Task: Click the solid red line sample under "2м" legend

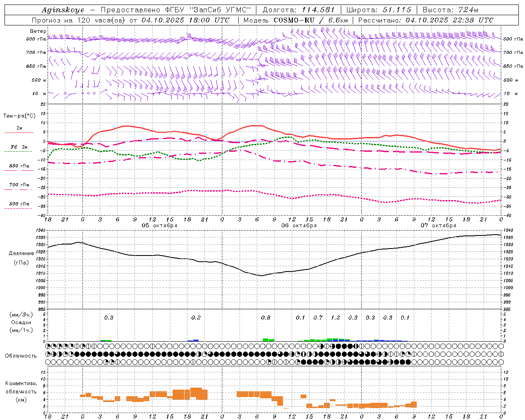Action: click(x=19, y=133)
